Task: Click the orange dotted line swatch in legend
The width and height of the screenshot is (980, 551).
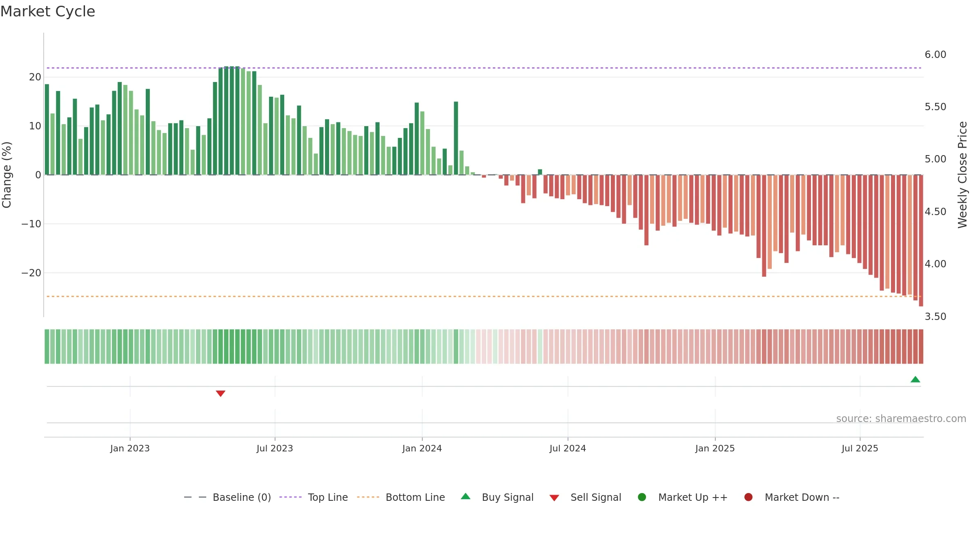Action: [368, 497]
